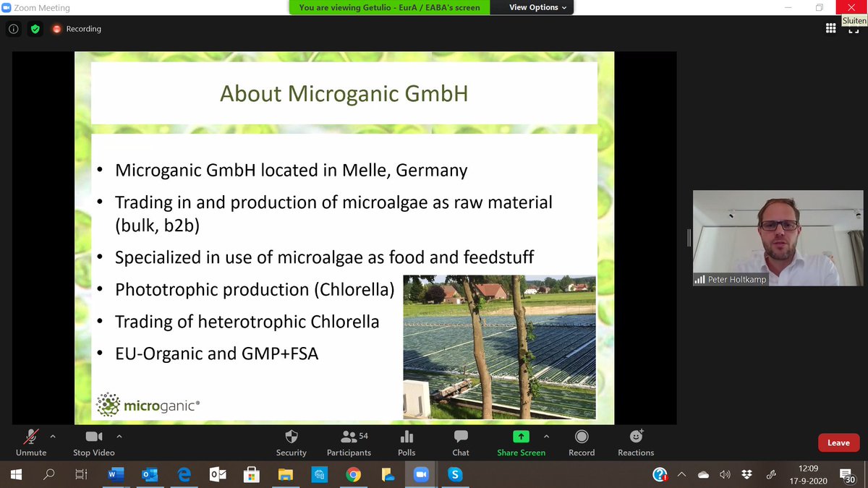
Task: Click the red Leave button
Action: point(838,442)
